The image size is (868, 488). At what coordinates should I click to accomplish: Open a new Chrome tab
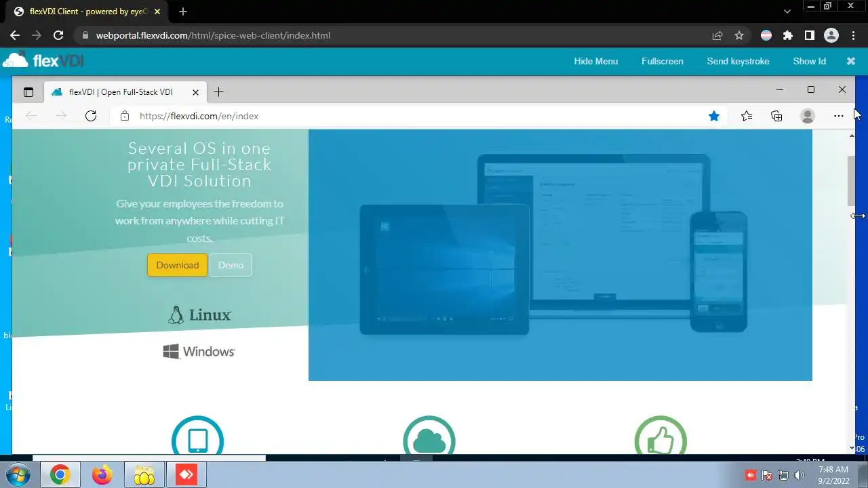pos(183,12)
